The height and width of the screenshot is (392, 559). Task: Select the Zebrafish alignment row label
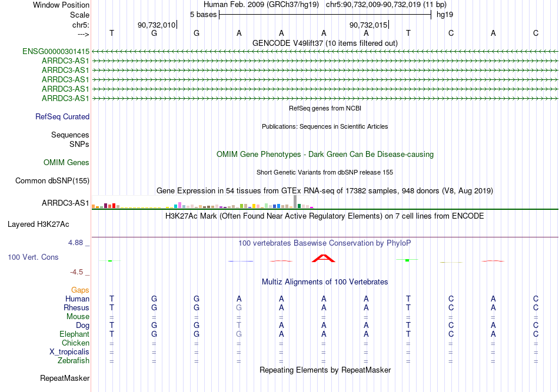coord(73,360)
